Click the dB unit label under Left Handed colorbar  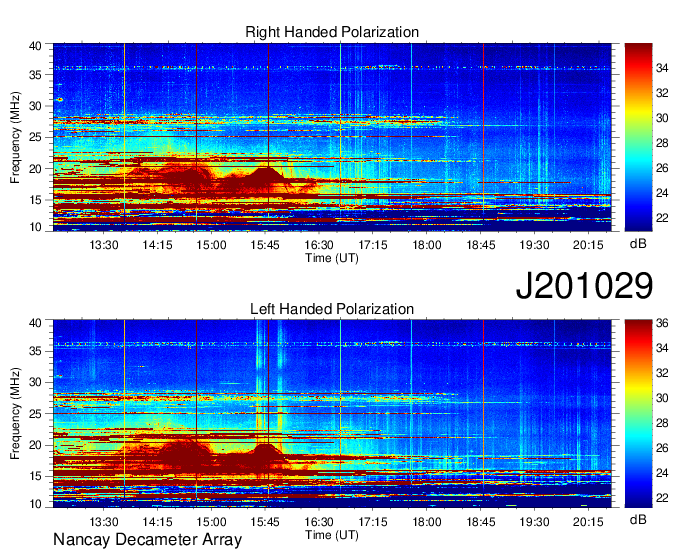(x=638, y=519)
